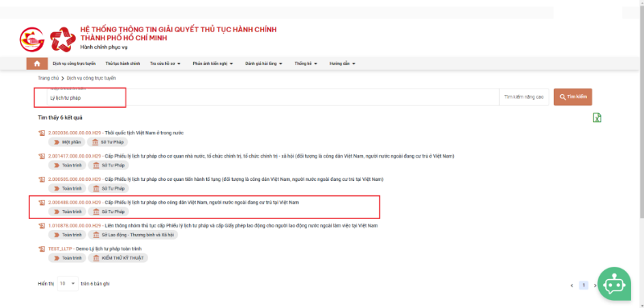Open Tìm kiếm nâng cao advanced search

[524, 97]
